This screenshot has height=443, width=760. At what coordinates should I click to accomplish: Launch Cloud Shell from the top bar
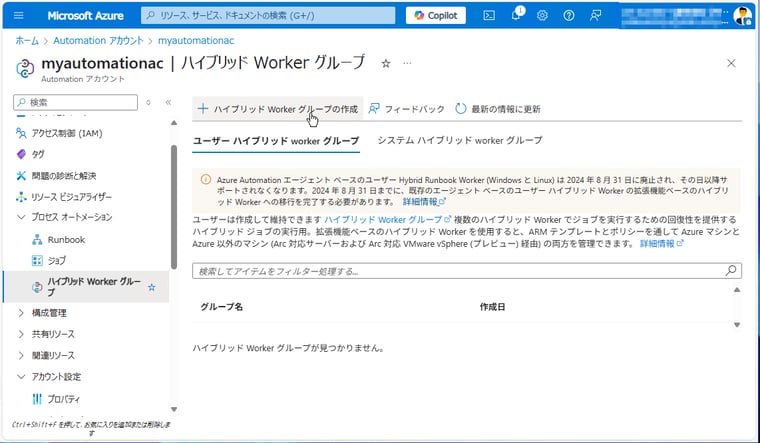(x=489, y=16)
